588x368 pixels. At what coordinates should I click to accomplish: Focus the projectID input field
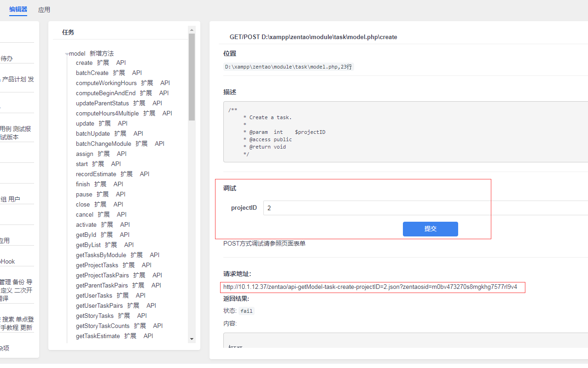point(425,208)
